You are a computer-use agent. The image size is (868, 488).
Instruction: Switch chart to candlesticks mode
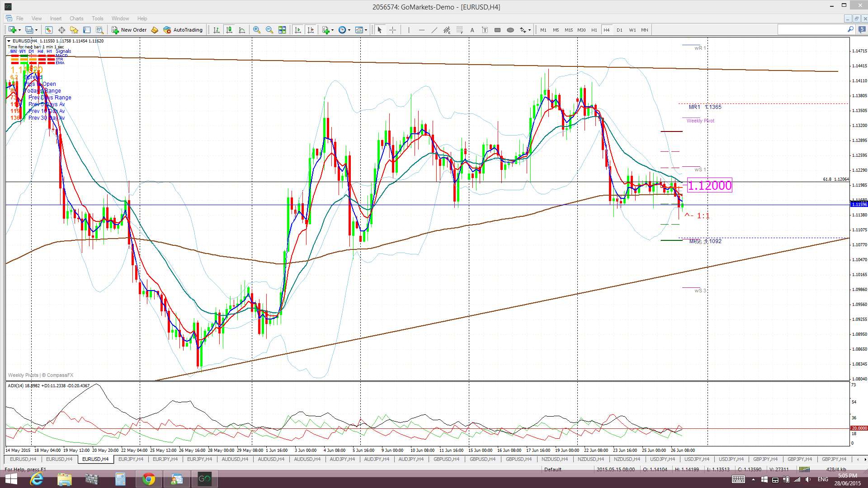point(229,30)
